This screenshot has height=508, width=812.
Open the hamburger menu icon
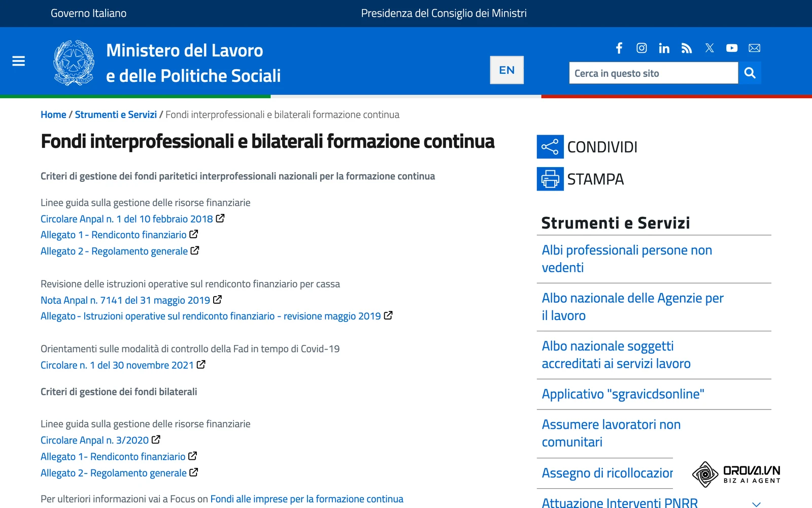click(19, 61)
